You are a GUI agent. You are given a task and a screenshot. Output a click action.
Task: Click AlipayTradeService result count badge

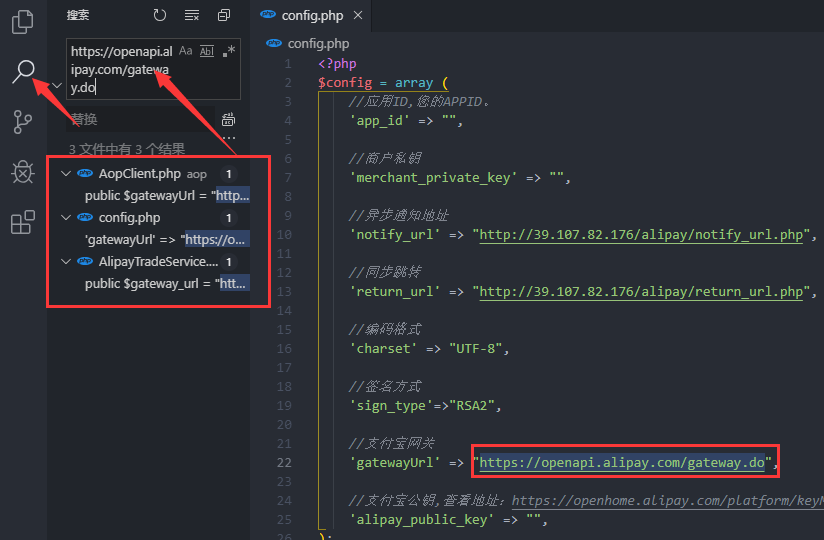pyautogui.click(x=229, y=262)
